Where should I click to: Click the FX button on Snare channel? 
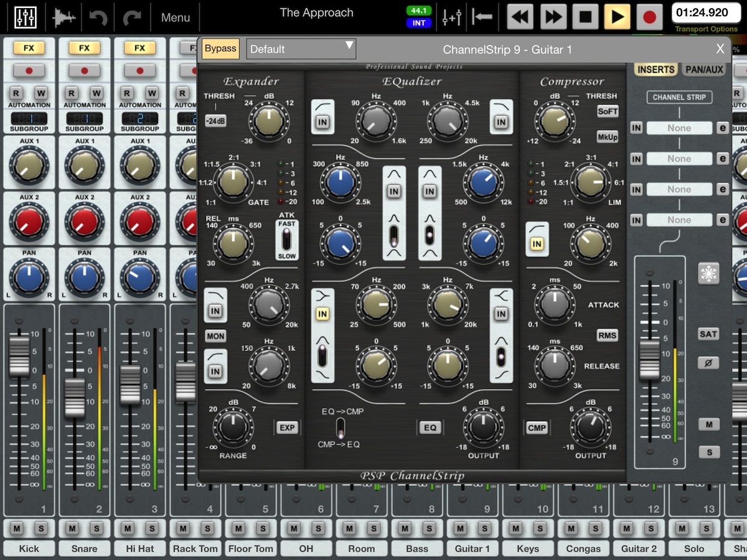point(84,48)
